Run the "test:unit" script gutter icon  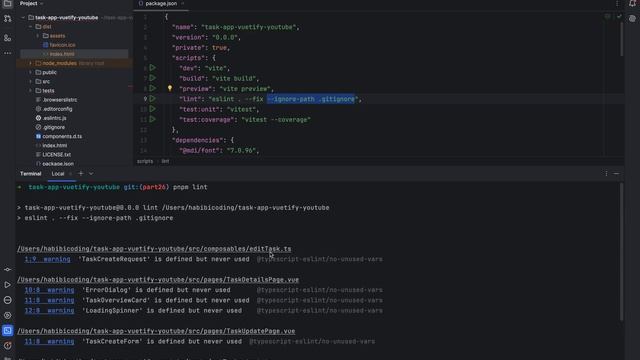(152, 109)
